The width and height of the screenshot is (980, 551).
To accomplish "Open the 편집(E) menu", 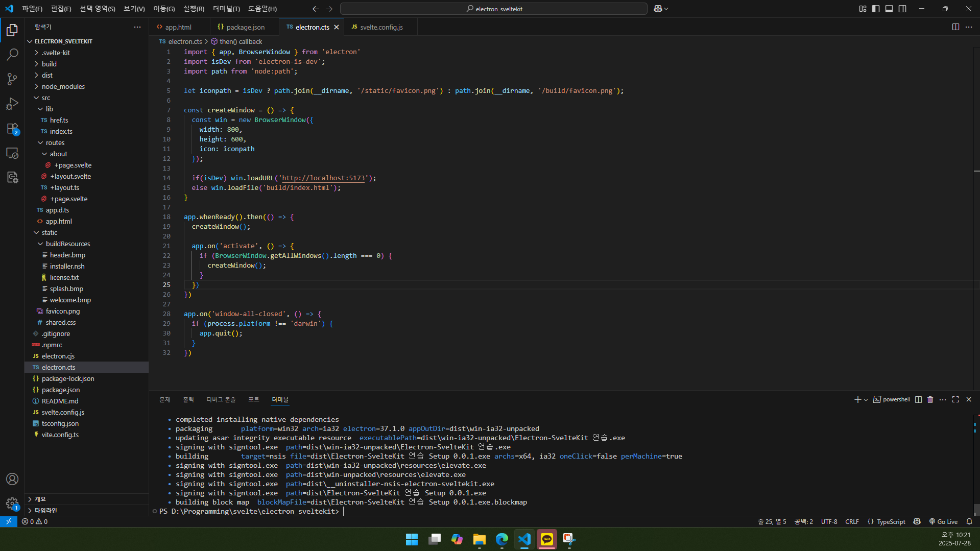I will click(x=61, y=9).
